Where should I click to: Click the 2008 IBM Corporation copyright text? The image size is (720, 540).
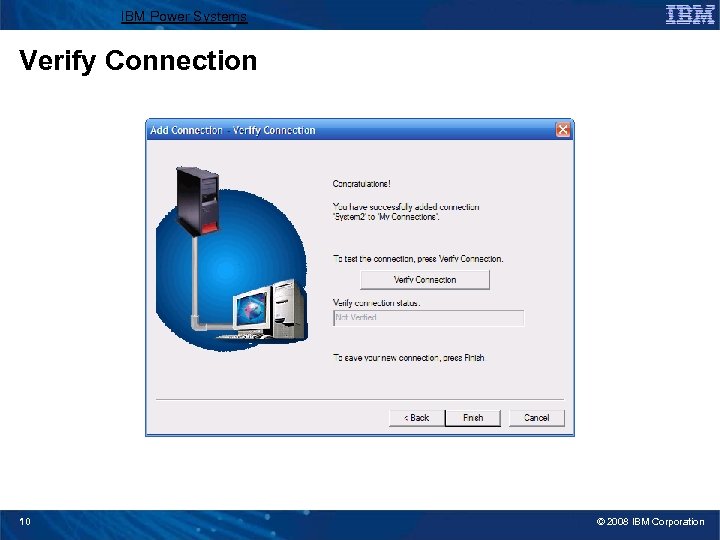pos(650,522)
